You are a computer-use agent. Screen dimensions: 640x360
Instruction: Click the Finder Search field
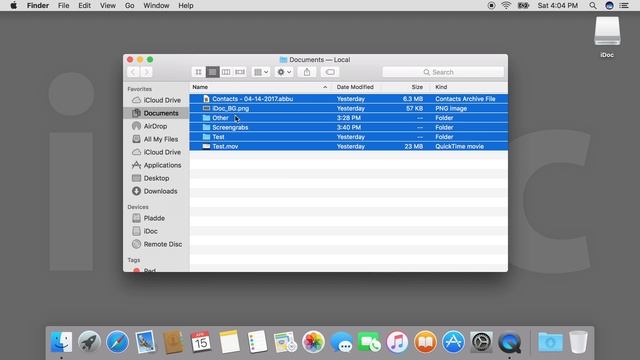coord(443,72)
